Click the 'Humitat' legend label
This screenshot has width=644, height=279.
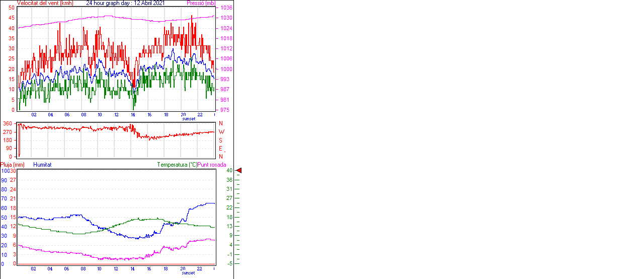click(42, 165)
